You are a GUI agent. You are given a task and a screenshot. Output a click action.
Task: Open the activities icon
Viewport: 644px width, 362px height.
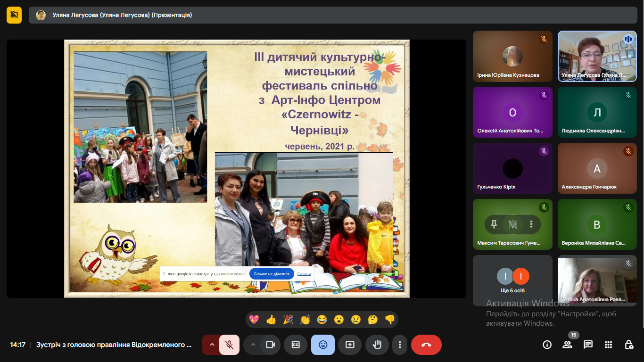(609, 345)
